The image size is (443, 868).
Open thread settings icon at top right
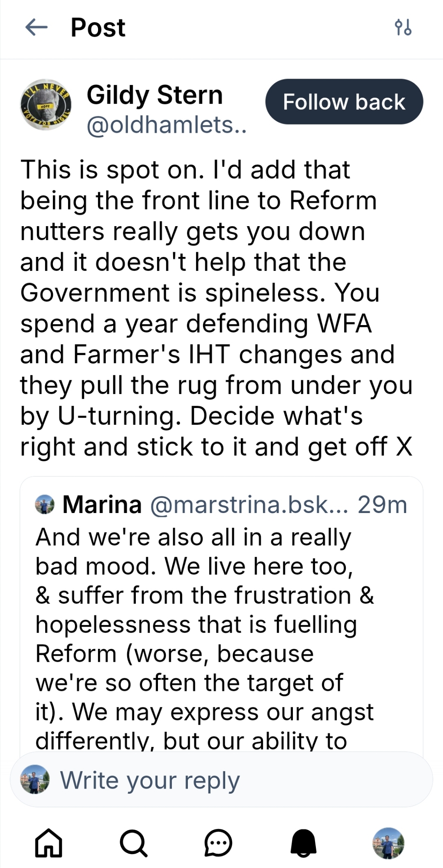click(403, 28)
